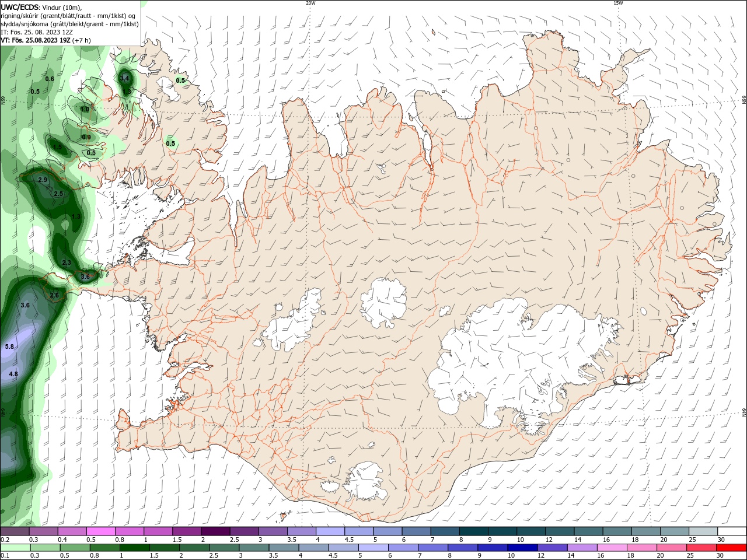Click the light pink 0.5 legend swatch

(100, 531)
